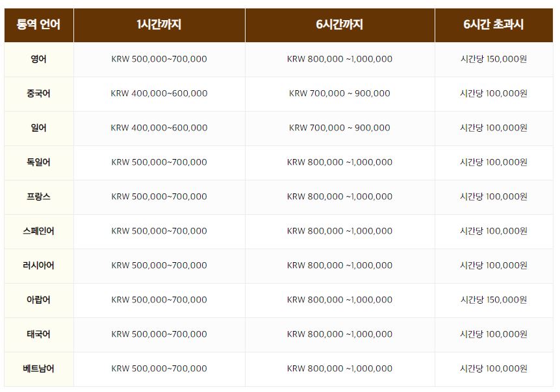Click the 1시간까지 column header
Viewport: 560px width, 392px height.
click(x=159, y=25)
